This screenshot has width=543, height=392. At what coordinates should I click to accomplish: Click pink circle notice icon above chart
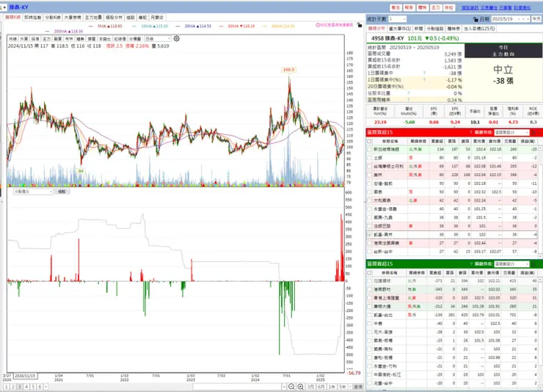point(318,25)
